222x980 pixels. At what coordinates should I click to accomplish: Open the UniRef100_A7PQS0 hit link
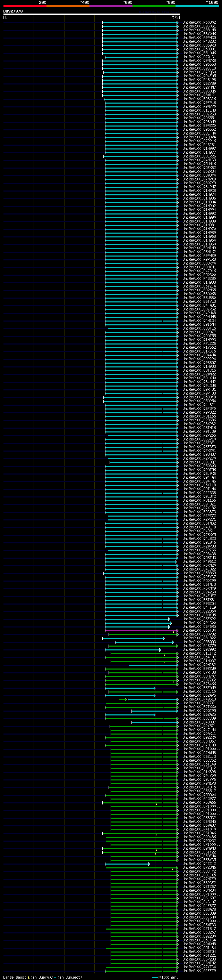point(199,72)
